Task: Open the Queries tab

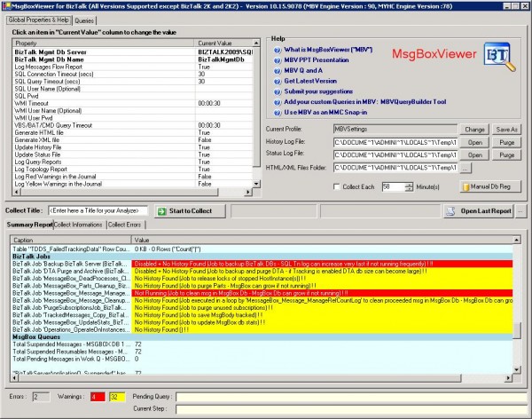Action: click(84, 20)
